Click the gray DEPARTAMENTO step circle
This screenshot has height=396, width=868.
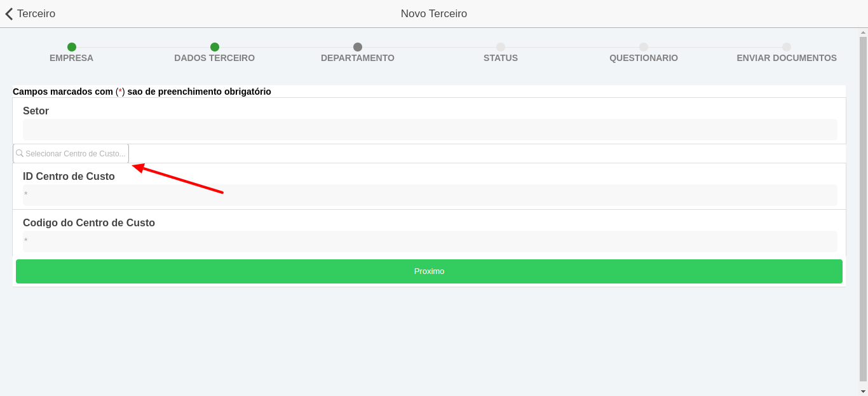point(358,47)
